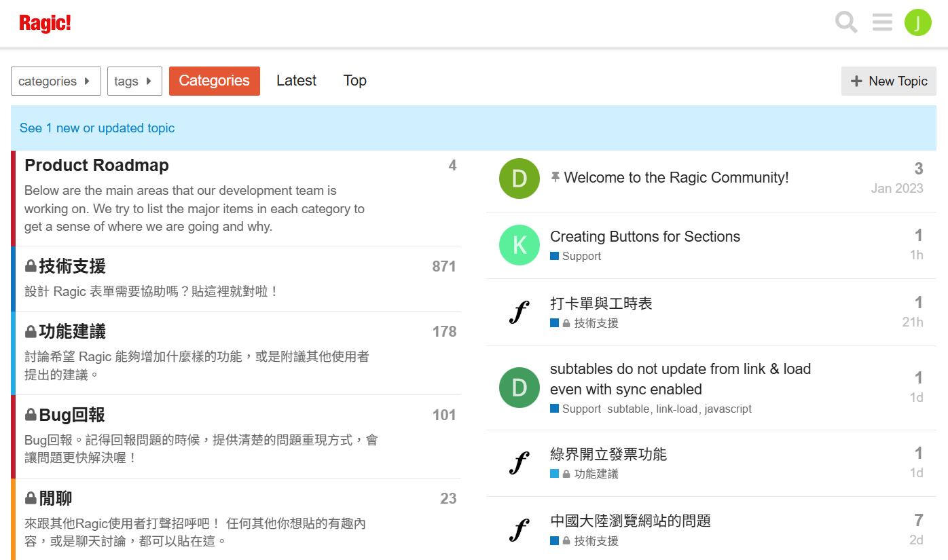Click the K avatar for Creating Buttons topic
This screenshot has width=948, height=560.
coord(519,245)
